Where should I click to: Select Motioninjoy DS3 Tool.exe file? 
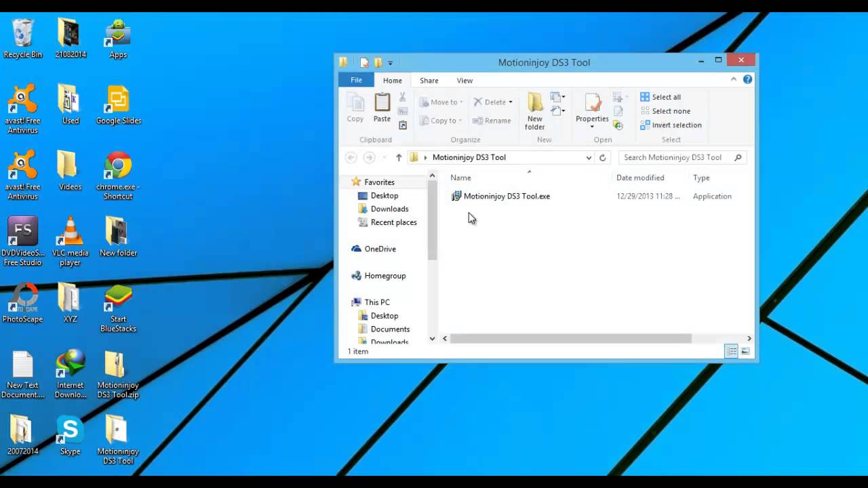coord(500,196)
